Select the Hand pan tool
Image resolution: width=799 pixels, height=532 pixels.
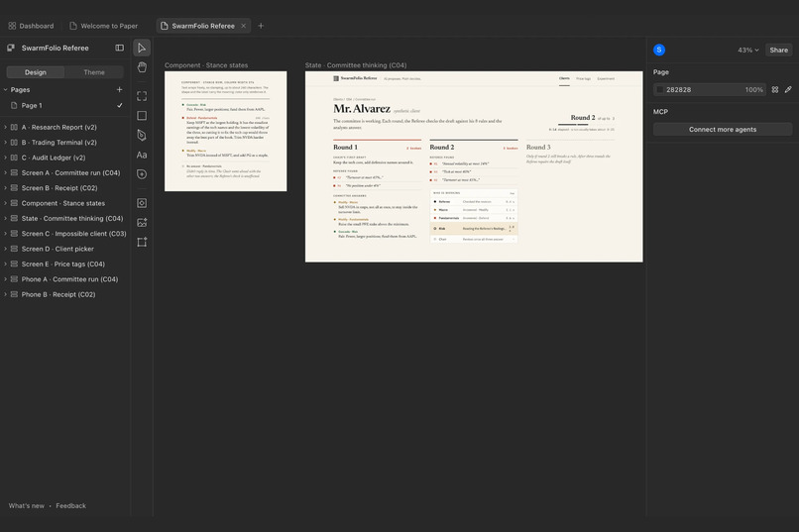tap(142, 67)
